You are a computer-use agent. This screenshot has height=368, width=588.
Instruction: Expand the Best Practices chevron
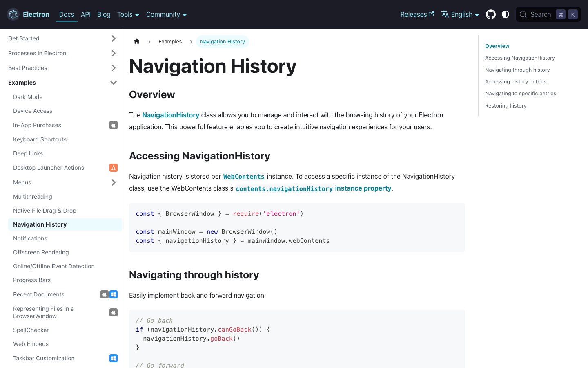(114, 68)
